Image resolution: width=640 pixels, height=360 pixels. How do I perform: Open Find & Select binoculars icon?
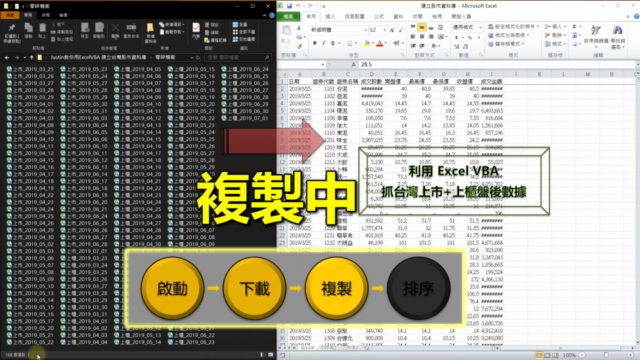(x=618, y=36)
